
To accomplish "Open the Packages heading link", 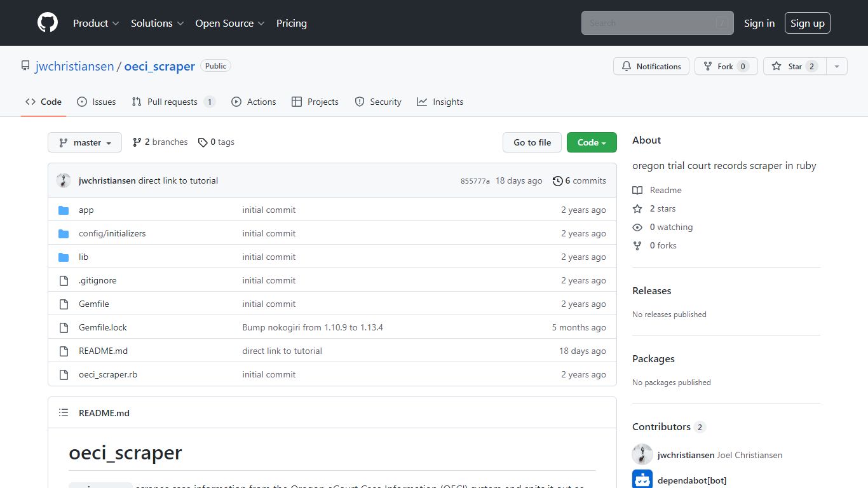I will 653,358.
